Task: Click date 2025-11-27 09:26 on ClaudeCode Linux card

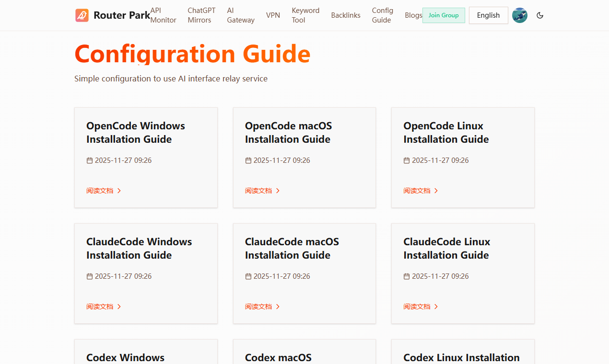Action: [x=440, y=276]
